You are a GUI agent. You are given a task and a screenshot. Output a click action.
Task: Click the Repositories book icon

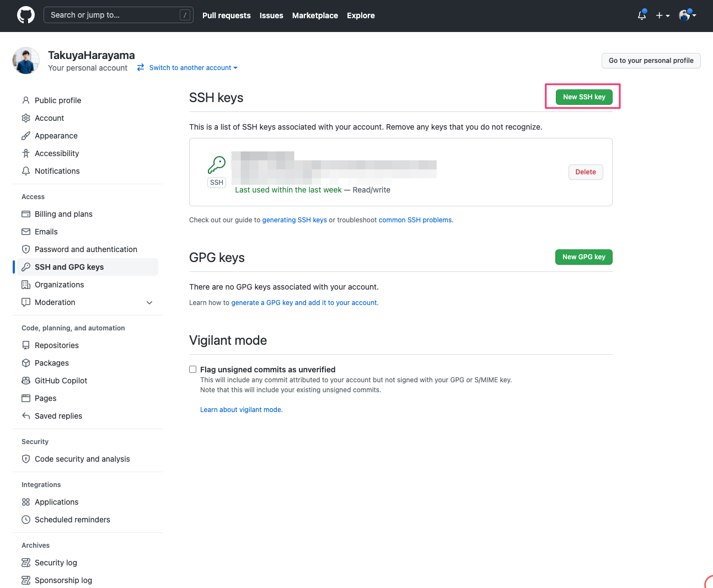pos(25,345)
